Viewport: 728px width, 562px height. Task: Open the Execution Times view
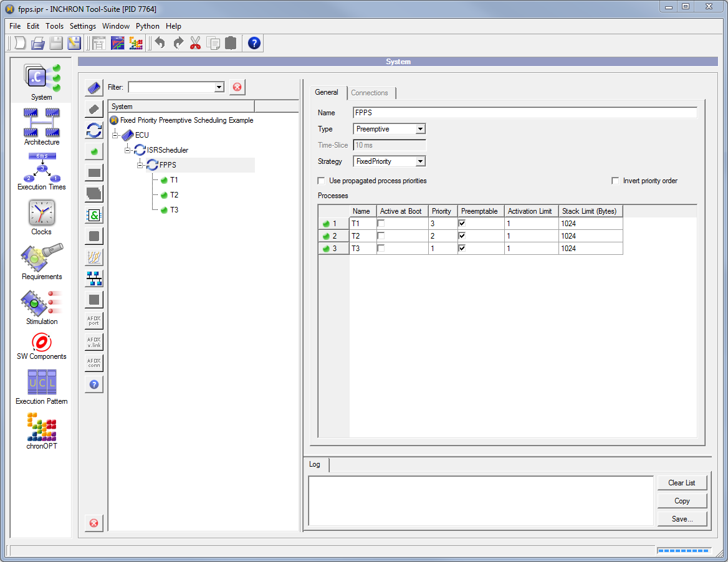(x=41, y=171)
